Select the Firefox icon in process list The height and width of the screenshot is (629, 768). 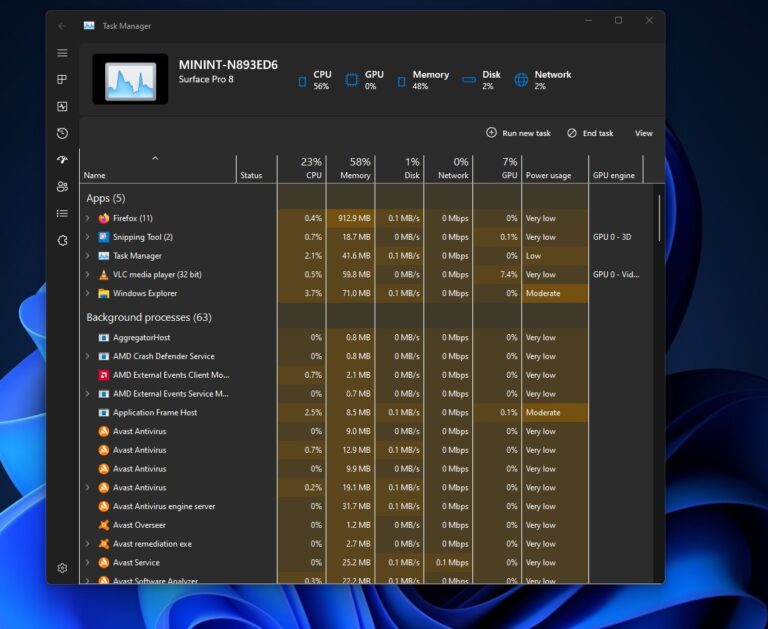[x=103, y=218]
